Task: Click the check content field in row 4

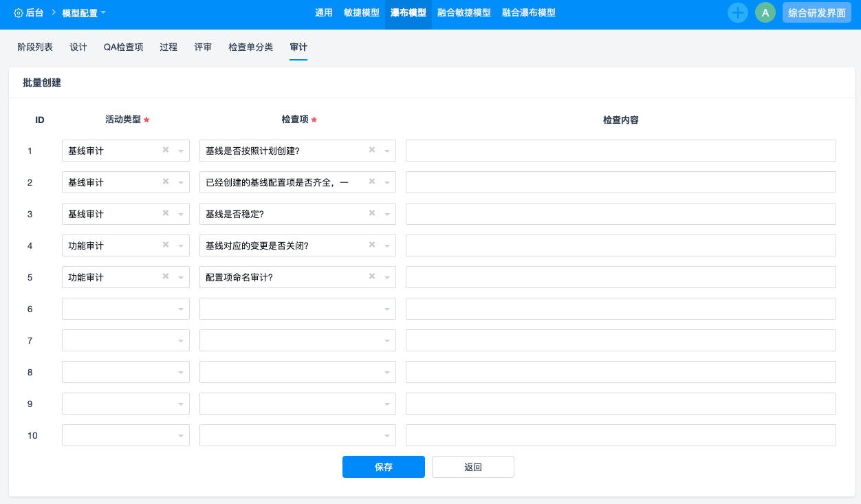Action: (620, 245)
